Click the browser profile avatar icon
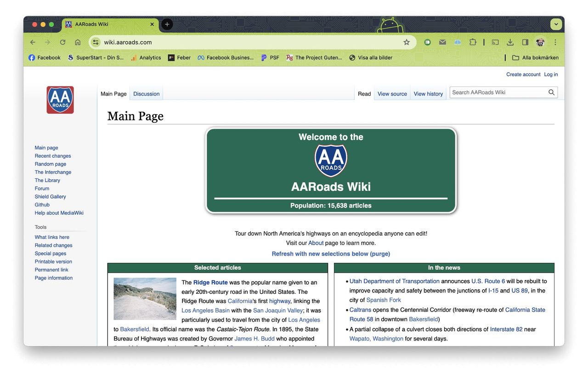This screenshot has height=377, width=588. tap(540, 42)
